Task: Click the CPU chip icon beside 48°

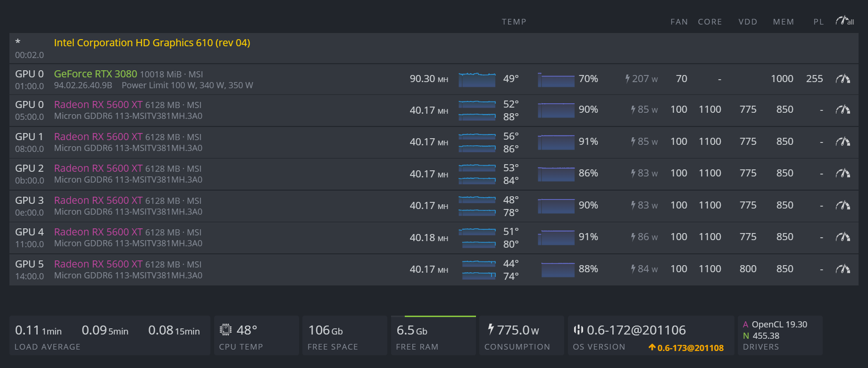Action: [225, 329]
